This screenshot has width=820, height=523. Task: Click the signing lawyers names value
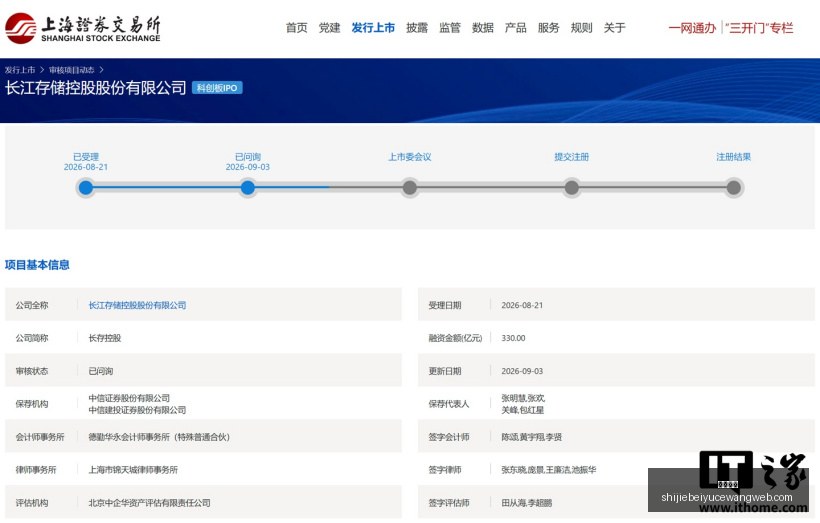[x=549, y=470]
